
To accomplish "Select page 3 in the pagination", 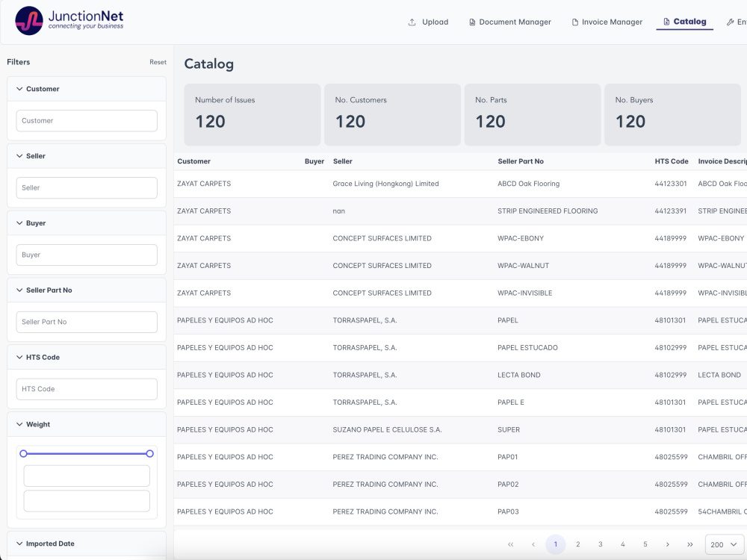I will point(601,544).
